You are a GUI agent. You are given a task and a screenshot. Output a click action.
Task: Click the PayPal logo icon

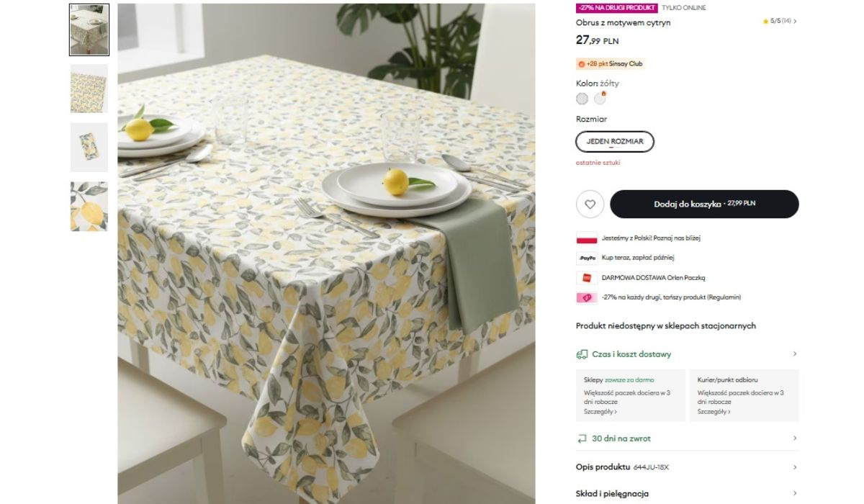(587, 258)
